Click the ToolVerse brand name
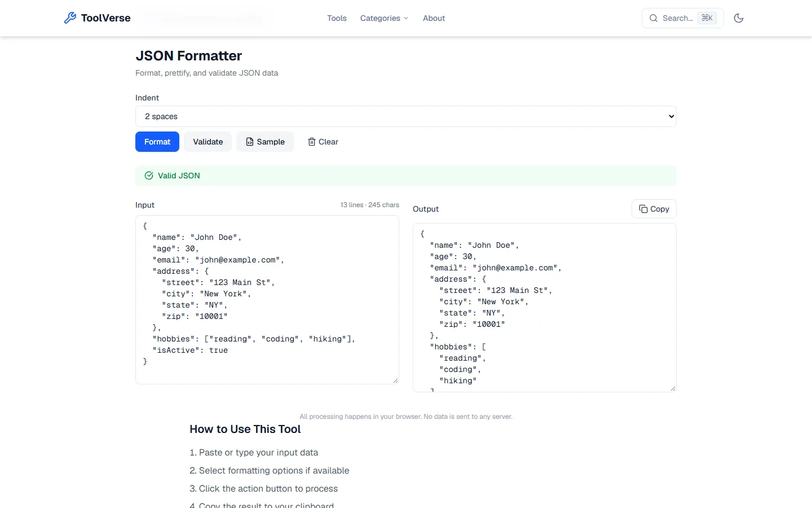812x508 pixels. click(x=105, y=18)
